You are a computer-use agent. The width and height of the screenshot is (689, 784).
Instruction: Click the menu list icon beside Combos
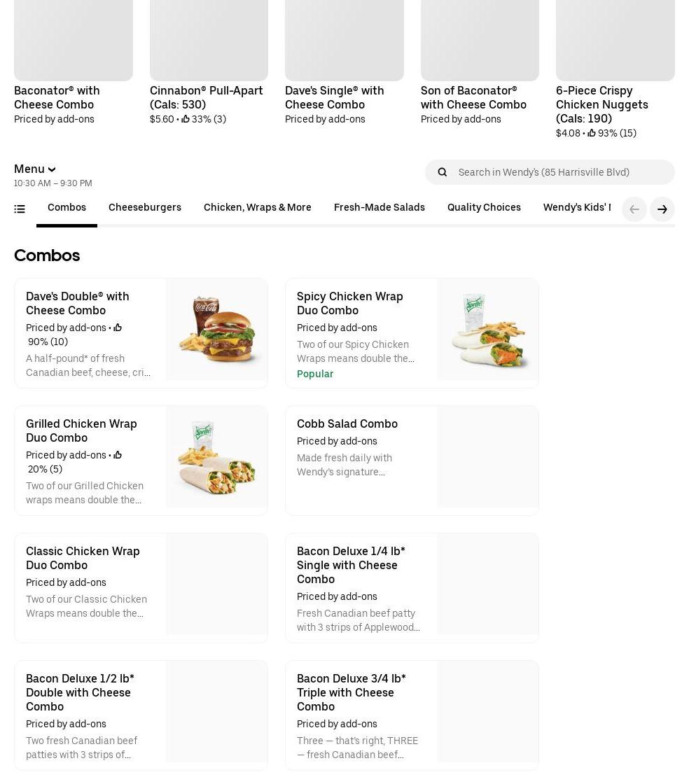[x=20, y=209]
